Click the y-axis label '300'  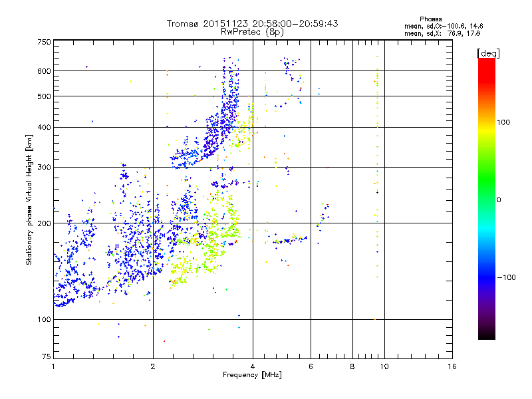click(x=44, y=168)
